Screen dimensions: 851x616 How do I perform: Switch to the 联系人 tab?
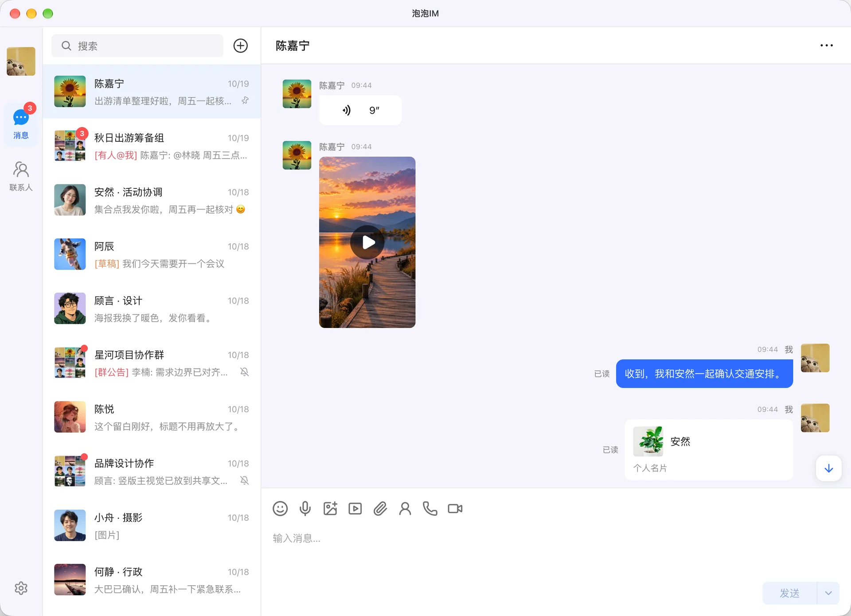tap(21, 176)
